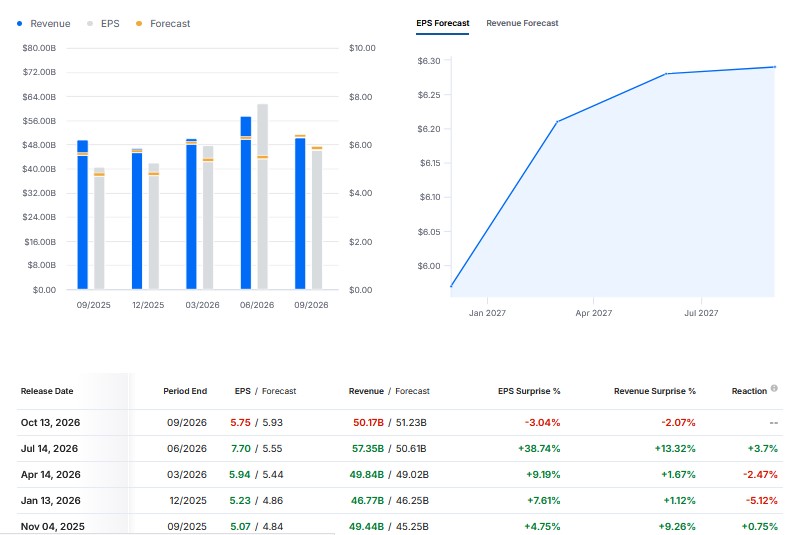Click the -5.12% reaction value
The height and width of the screenshot is (535, 801).
click(762, 501)
